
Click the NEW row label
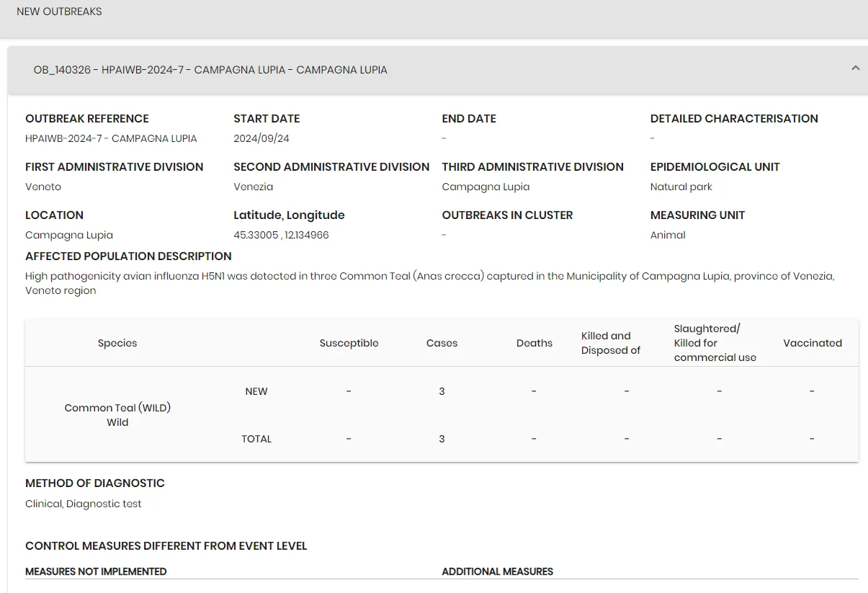click(256, 392)
